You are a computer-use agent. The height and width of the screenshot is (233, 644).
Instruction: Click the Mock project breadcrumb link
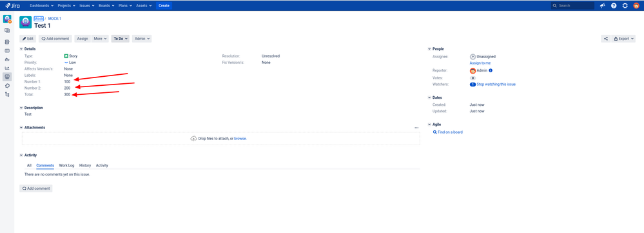39,19
